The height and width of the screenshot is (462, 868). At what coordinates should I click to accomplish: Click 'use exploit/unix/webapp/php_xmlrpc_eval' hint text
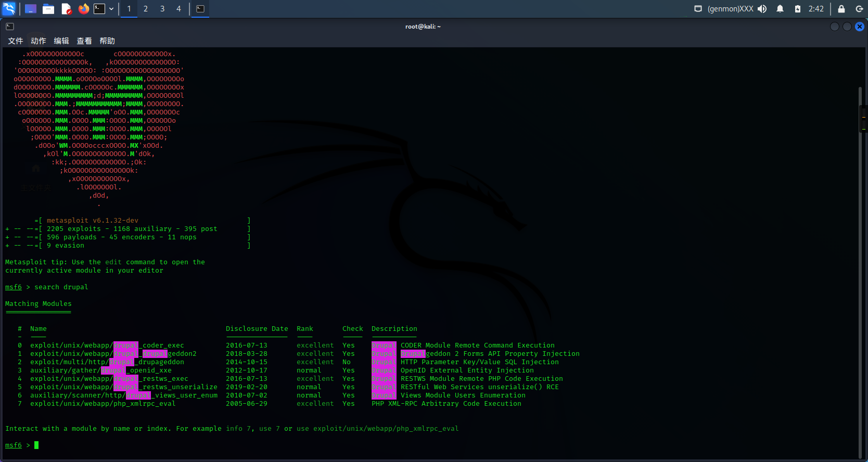[378, 429]
